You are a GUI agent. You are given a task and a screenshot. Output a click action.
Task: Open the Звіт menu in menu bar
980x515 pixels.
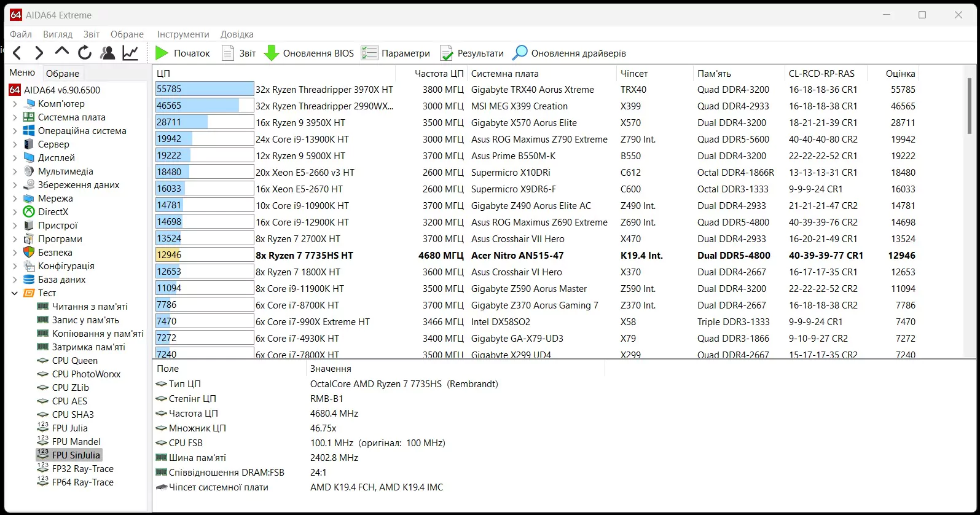pyautogui.click(x=92, y=34)
